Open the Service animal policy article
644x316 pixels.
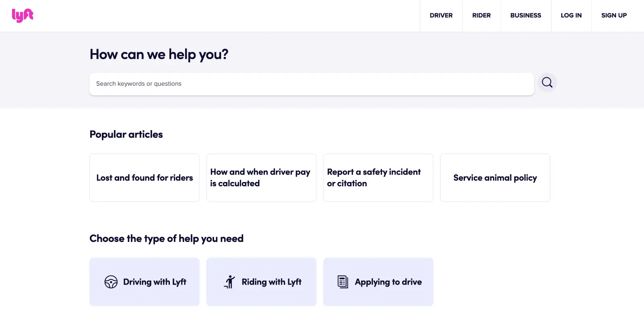point(495,178)
